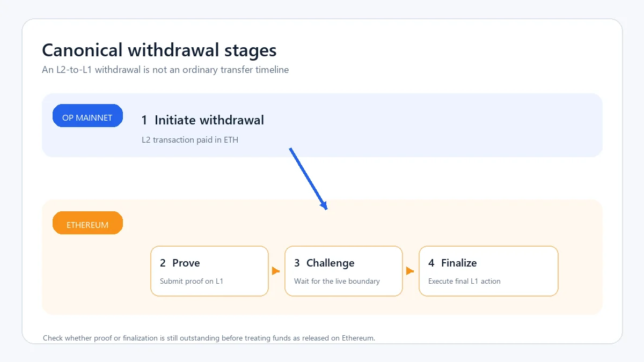Select the Challenge stage card
The width and height of the screenshot is (644, 362).
[343, 271]
